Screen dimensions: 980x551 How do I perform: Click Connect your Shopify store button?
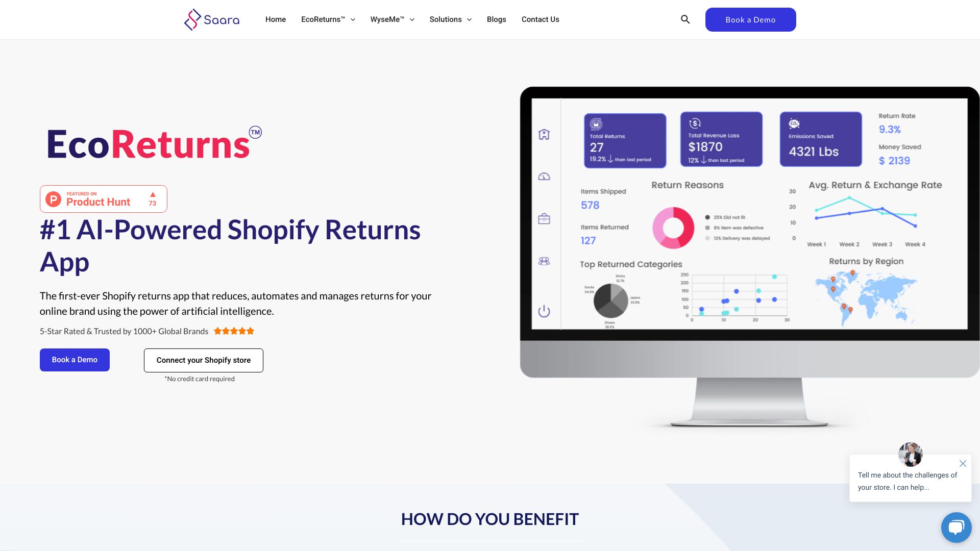(203, 360)
